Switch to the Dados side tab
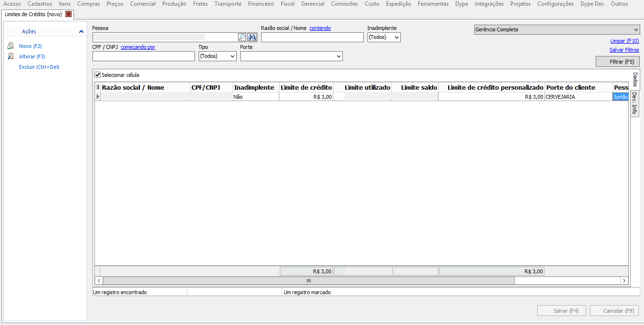 tap(635, 80)
